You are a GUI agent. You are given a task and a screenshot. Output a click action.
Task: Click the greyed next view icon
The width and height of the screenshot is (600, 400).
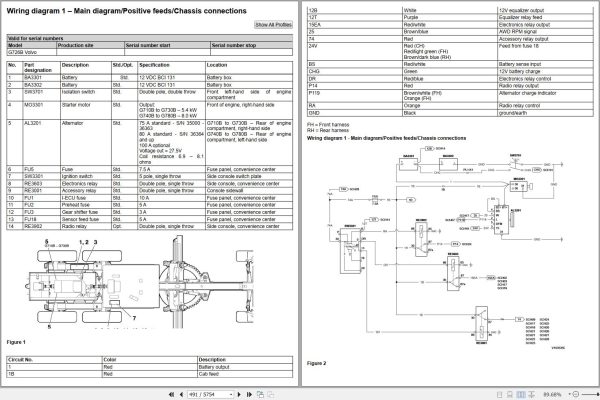tap(271, 394)
